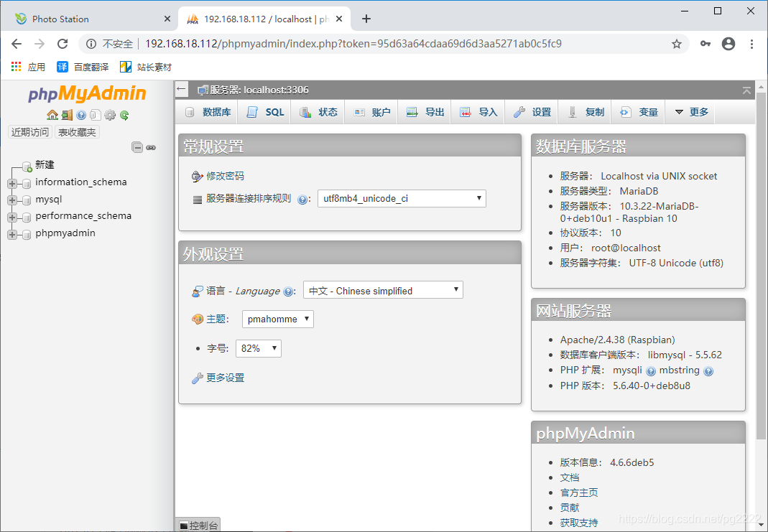Click the 表收藏夹 button
This screenshot has width=768, height=532.
pos(77,132)
